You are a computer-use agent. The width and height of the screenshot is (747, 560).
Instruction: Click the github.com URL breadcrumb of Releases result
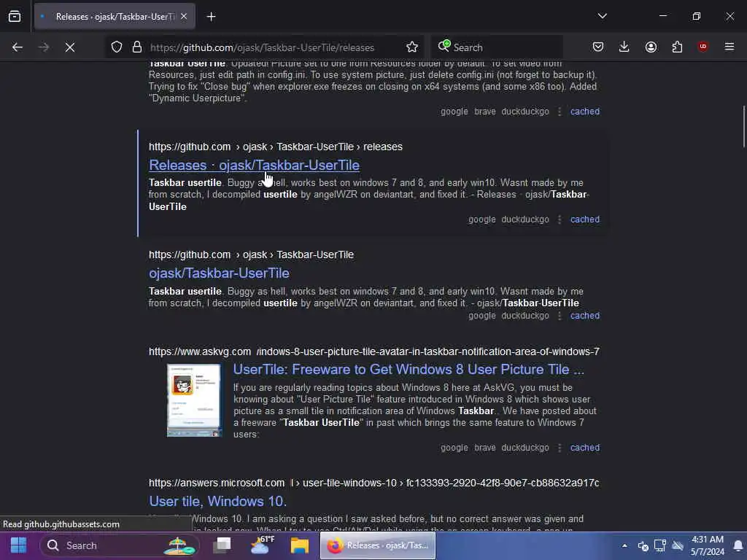click(x=275, y=147)
